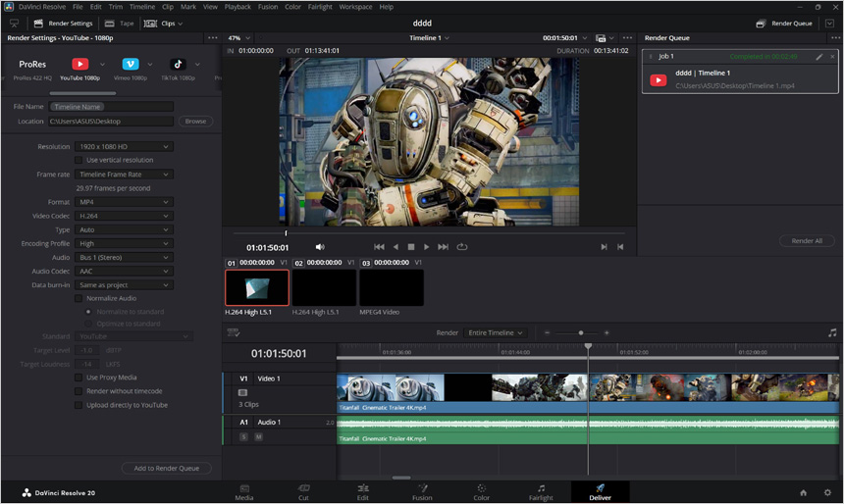Switch to the Color page tab
This screenshot has width=844, height=504.
481,492
